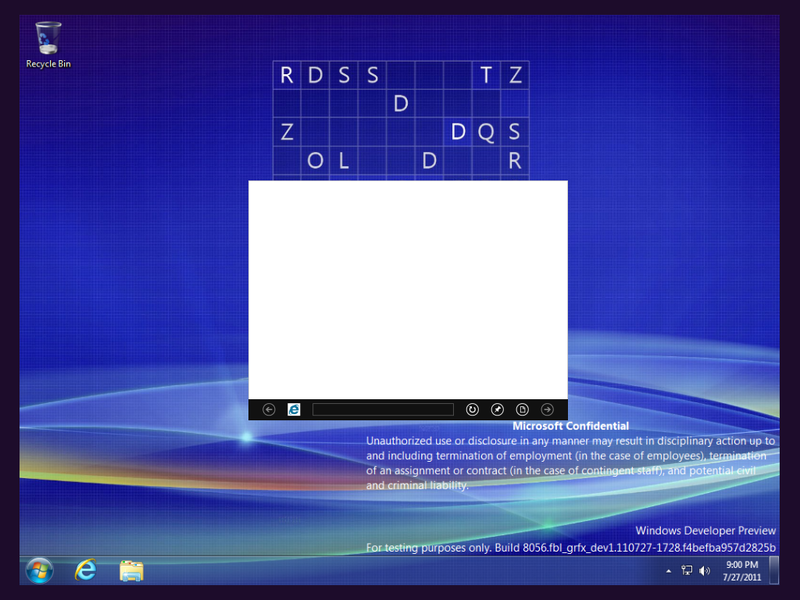This screenshot has width=800, height=600.
Task: Pin the site using the pushpin icon
Action: [497, 409]
